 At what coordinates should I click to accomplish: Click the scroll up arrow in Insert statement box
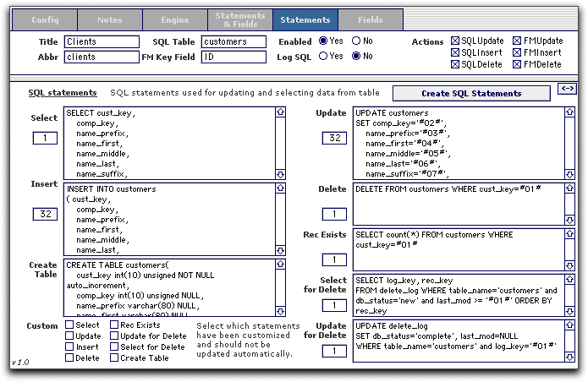280,188
